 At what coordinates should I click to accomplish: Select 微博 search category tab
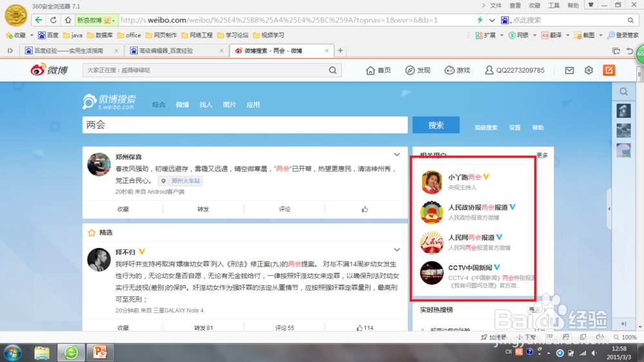coord(182,105)
